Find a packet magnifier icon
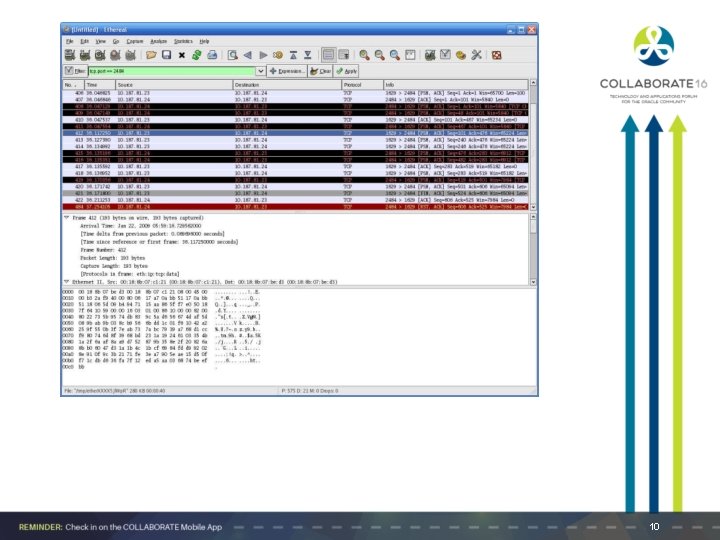 click(x=233, y=55)
